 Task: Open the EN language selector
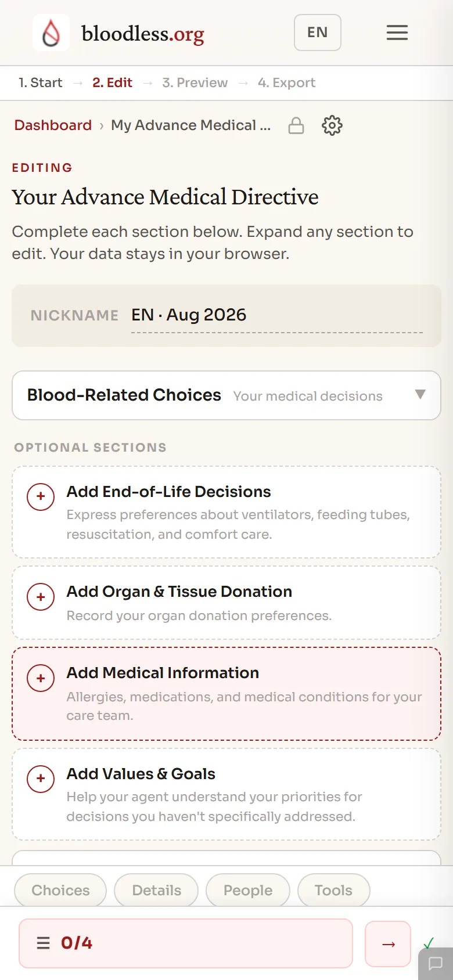click(x=317, y=33)
